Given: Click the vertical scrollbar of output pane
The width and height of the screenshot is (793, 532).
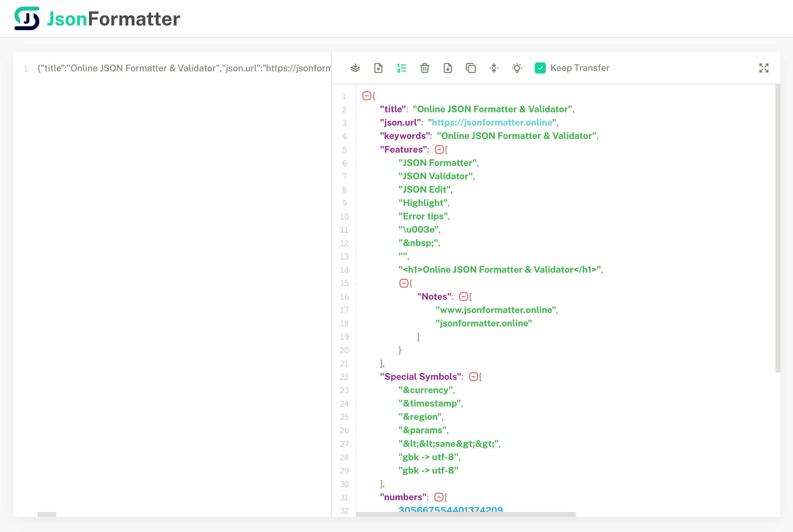Looking at the screenshot, I should 778,228.
